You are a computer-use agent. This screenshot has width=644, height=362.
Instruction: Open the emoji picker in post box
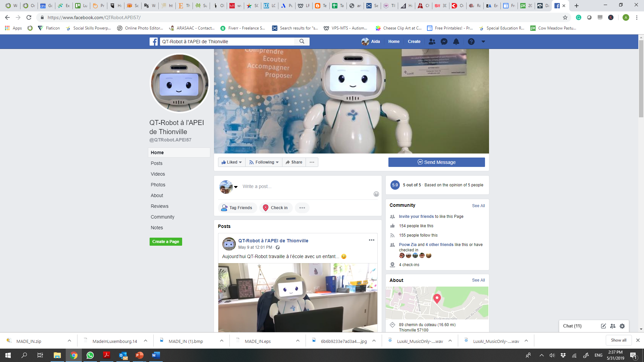(376, 194)
